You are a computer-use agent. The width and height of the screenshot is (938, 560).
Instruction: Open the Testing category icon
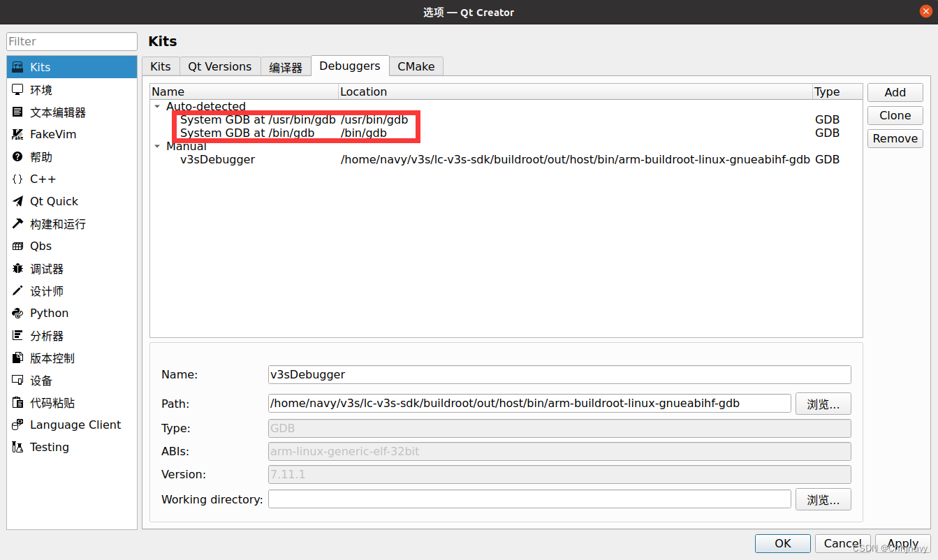coord(18,447)
